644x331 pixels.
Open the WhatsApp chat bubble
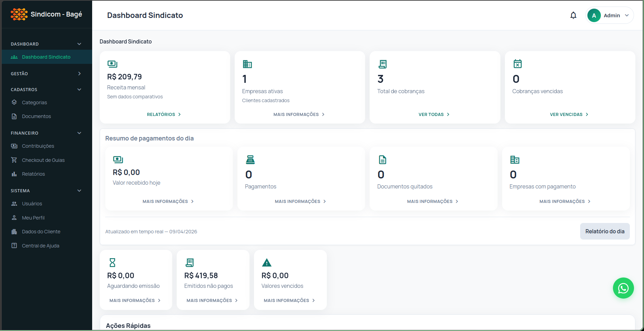pos(623,288)
